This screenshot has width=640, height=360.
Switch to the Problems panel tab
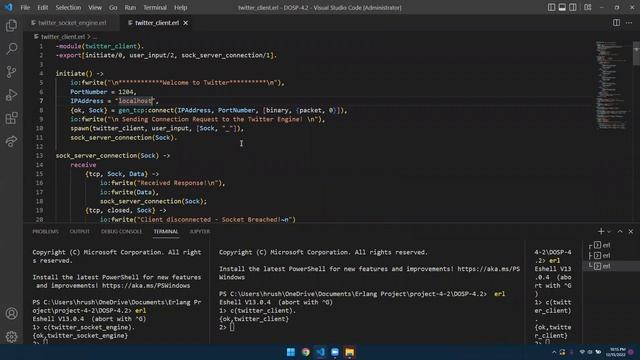[x=45, y=231]
